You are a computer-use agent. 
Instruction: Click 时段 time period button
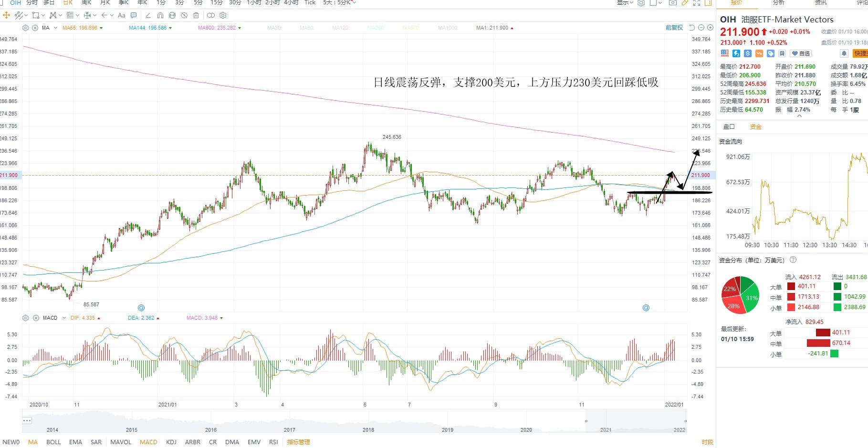[x=708, y=442]
